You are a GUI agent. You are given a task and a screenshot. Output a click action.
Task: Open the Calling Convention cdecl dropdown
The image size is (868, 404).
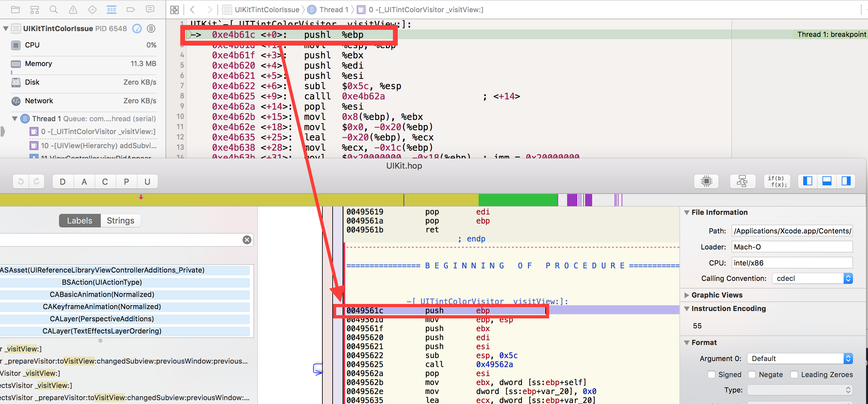coord(812,278)
